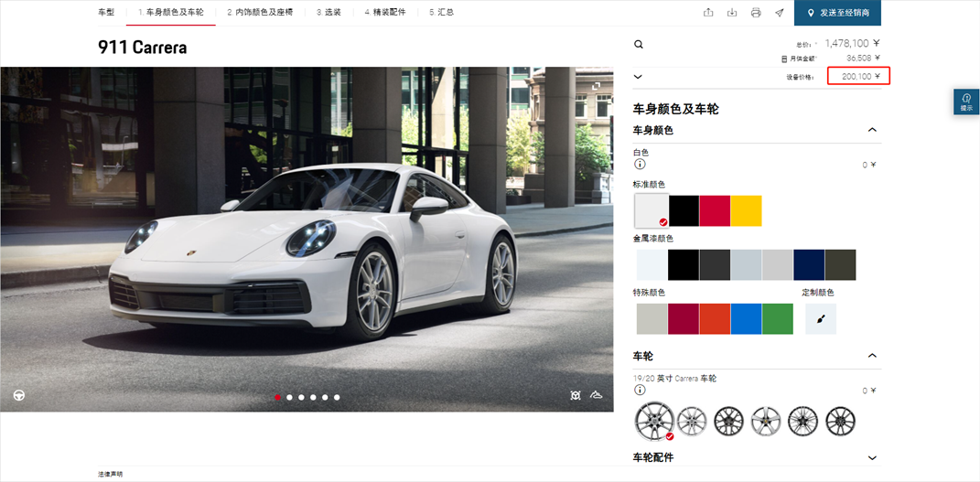
Task: Go to the third image carousel dot
Action: pyautogui.click(x=301, y=398)
